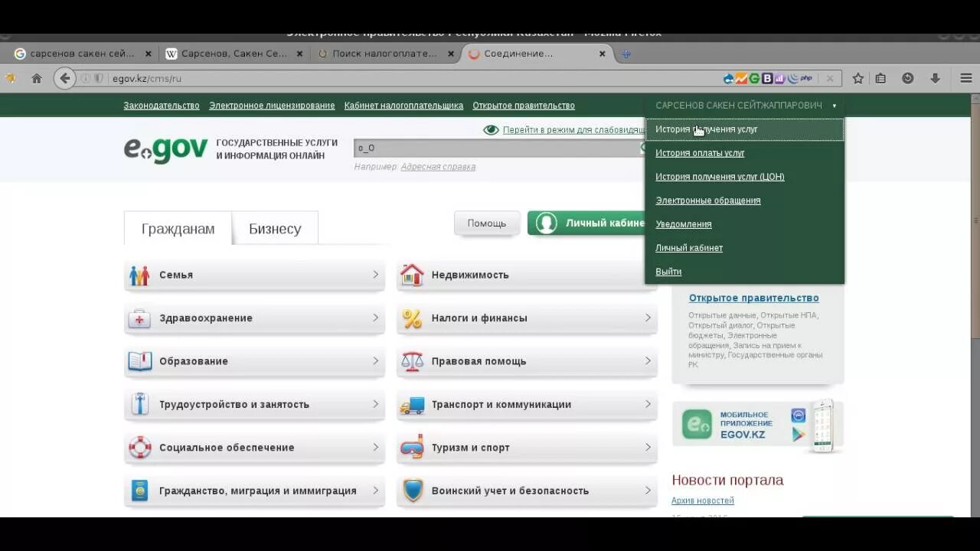Expand the Правовая помощь arrow
Viewport: 980px width, 551px height.
click(648, 360)
